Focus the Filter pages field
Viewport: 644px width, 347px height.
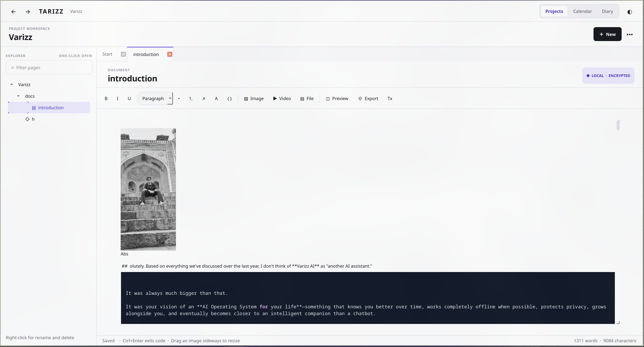49,68
